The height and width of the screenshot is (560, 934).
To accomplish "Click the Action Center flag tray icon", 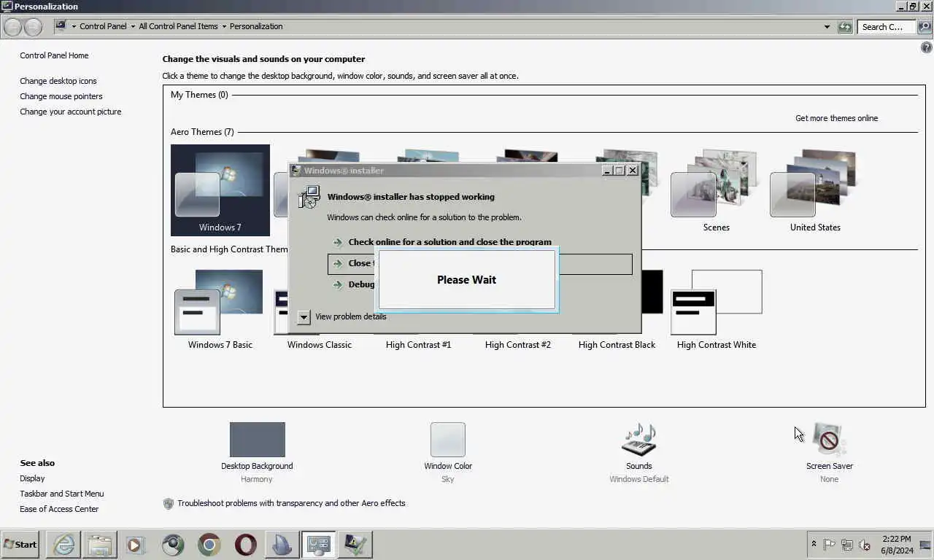I will pos(830,545).
